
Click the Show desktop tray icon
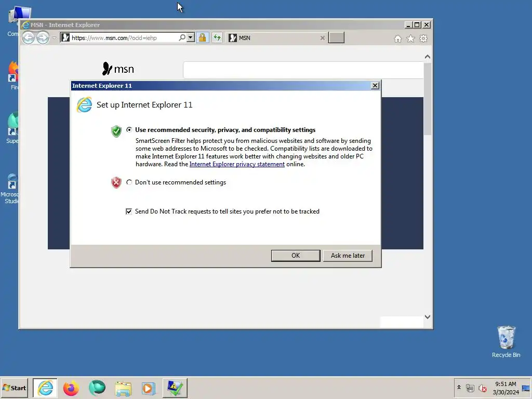coord(526,388)
